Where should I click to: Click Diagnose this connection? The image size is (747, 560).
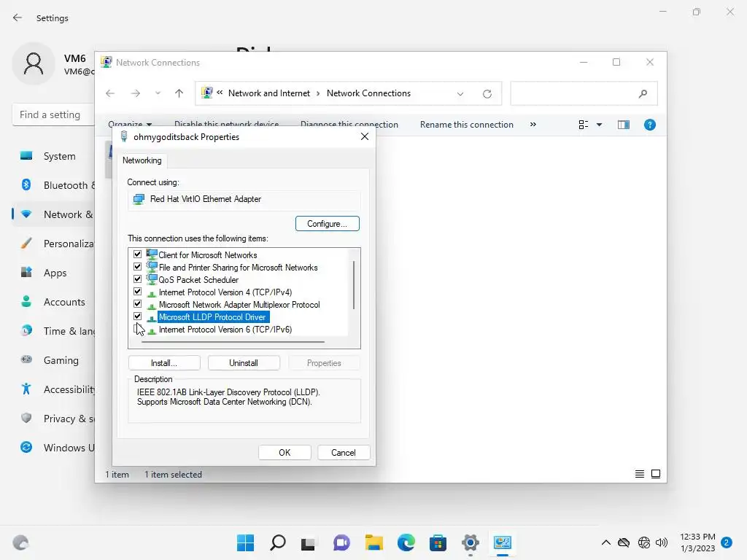(x=349, y=125)
